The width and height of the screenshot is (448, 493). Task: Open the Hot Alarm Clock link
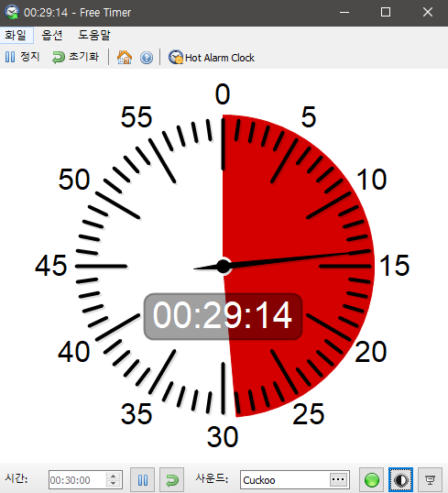point(212,58)
